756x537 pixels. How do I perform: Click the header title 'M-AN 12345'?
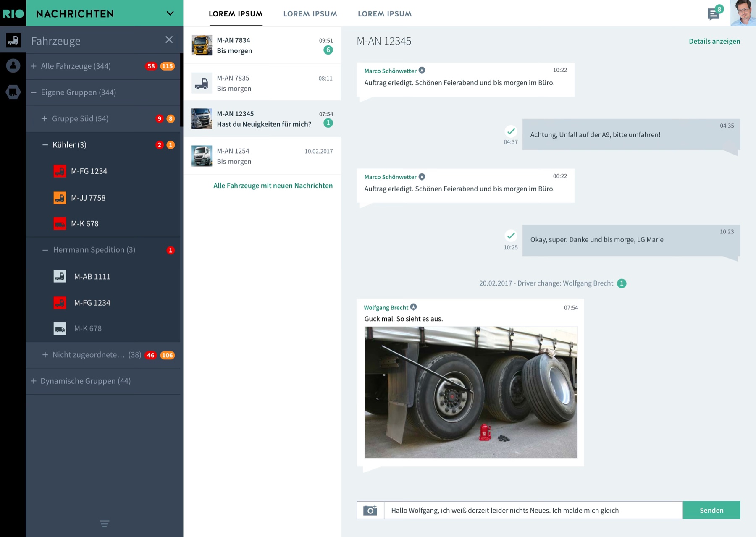(384, 41)
